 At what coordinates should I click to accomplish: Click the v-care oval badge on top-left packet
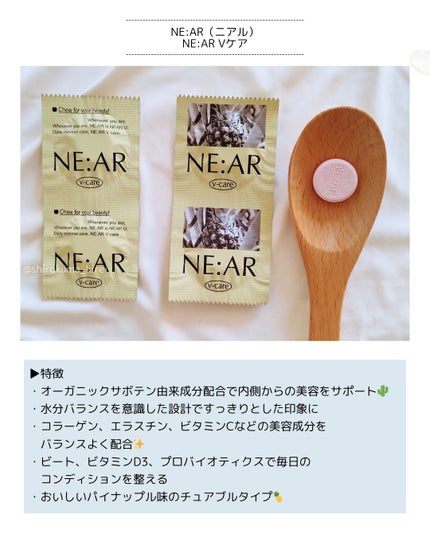coord(89,182)
